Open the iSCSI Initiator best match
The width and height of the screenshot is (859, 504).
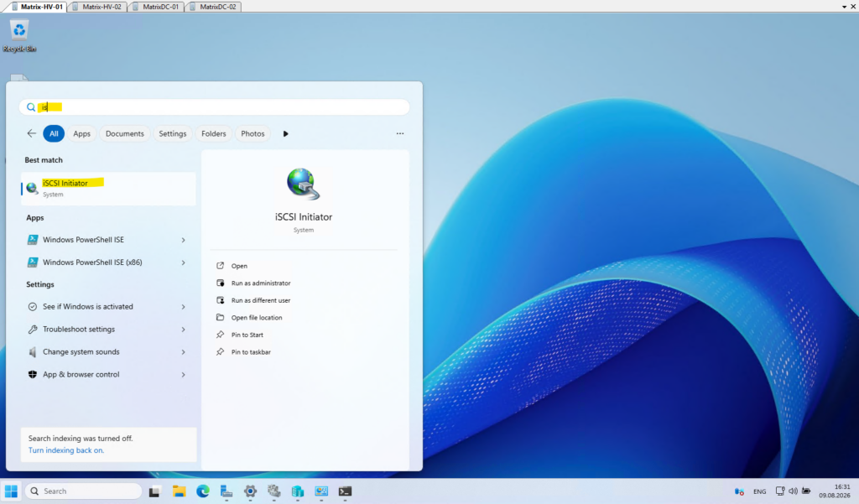pos(108,189)
